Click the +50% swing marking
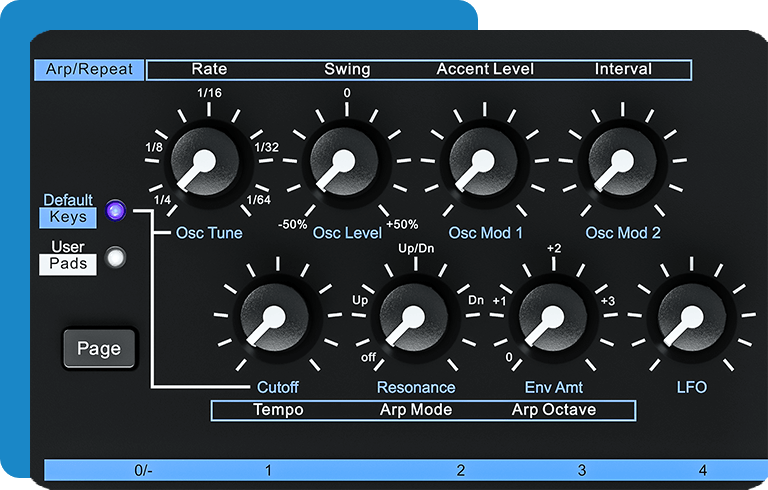Viewport: 768px width, 490px height. coord(402,224)
